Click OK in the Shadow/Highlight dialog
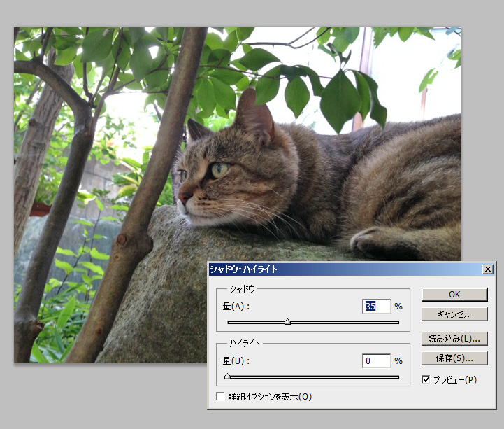 pyautogui.click(x=454, y=295)
